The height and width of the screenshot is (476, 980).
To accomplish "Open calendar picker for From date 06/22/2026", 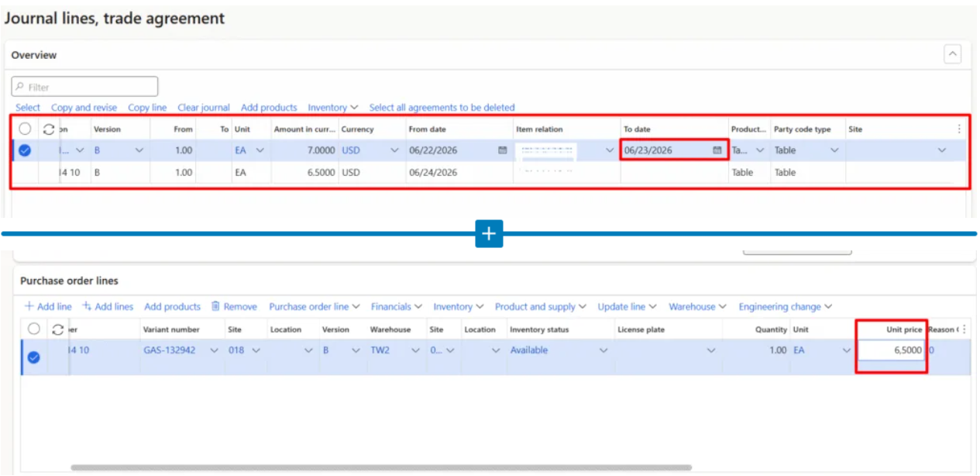I will tap(502, 150).
